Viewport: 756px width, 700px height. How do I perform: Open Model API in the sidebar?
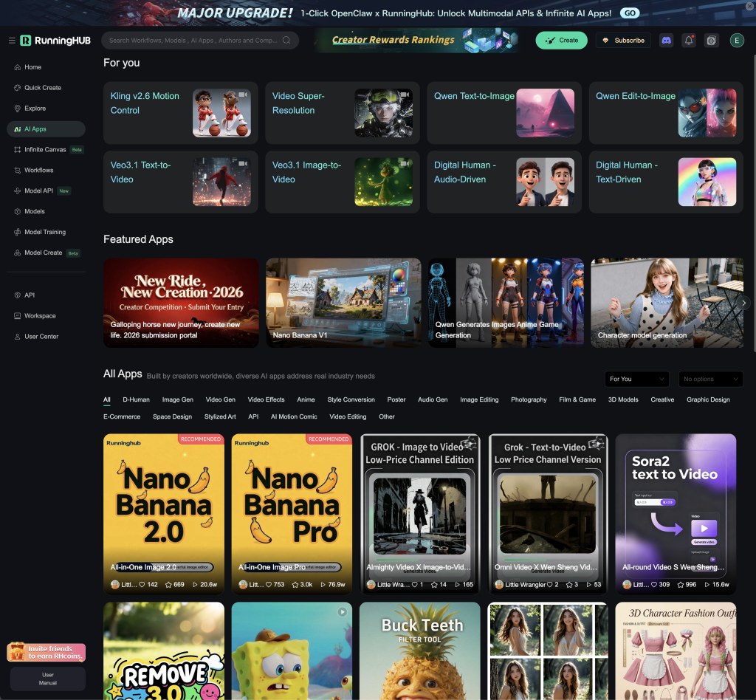pos(46,191)
